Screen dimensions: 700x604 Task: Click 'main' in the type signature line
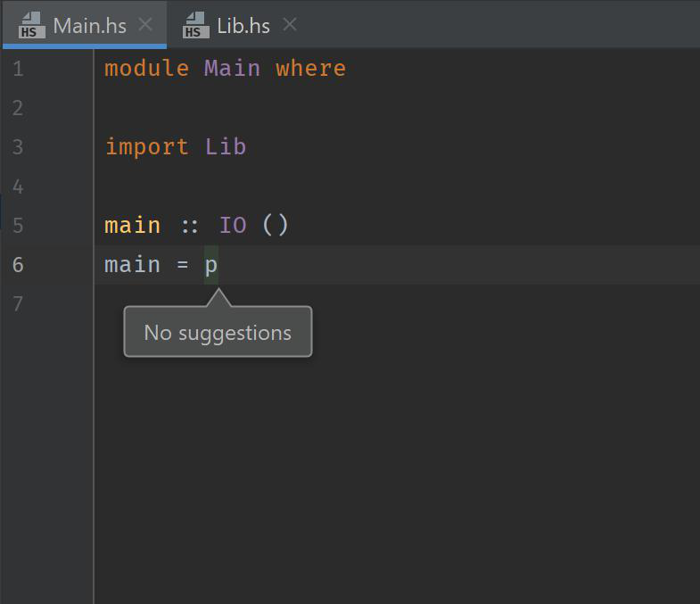point(132,226)
